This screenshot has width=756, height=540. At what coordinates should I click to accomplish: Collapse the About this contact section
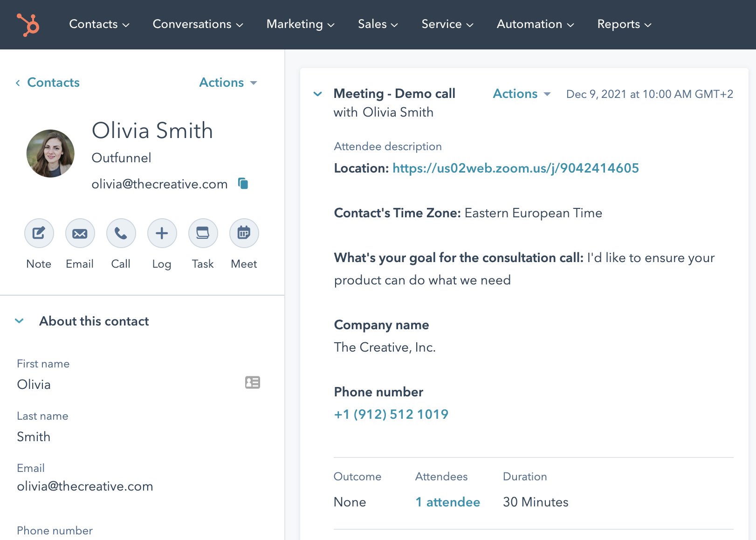[x=20, y=321]
